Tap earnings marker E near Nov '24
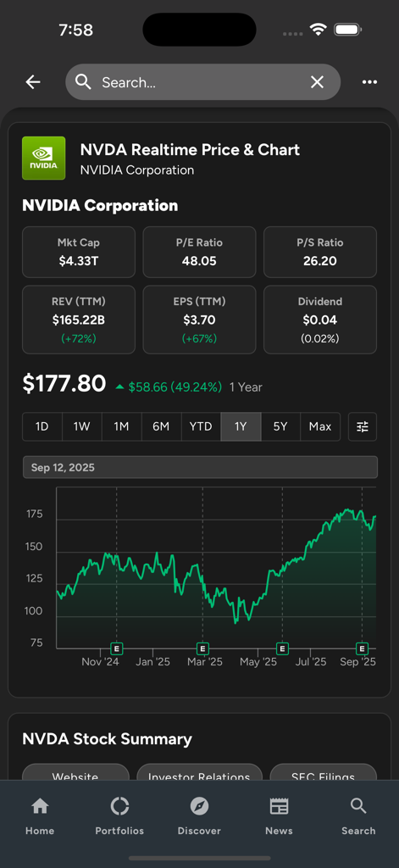This screenshot has width=399, height=868. 116,648
